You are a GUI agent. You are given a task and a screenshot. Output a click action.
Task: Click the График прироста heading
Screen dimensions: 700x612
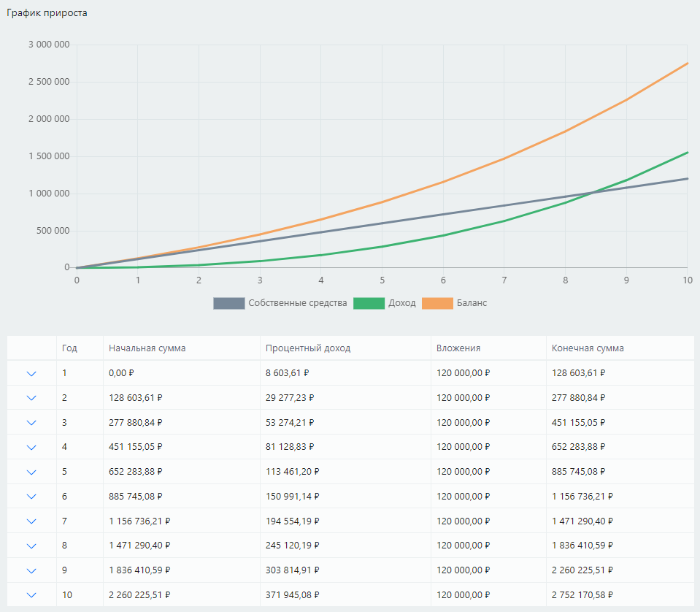point(47,13)
